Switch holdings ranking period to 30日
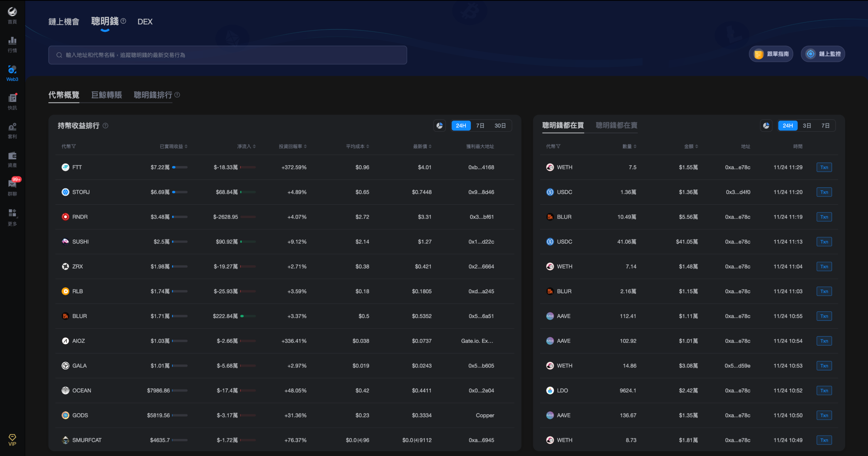The image size is (868, 456). point(500,126)
